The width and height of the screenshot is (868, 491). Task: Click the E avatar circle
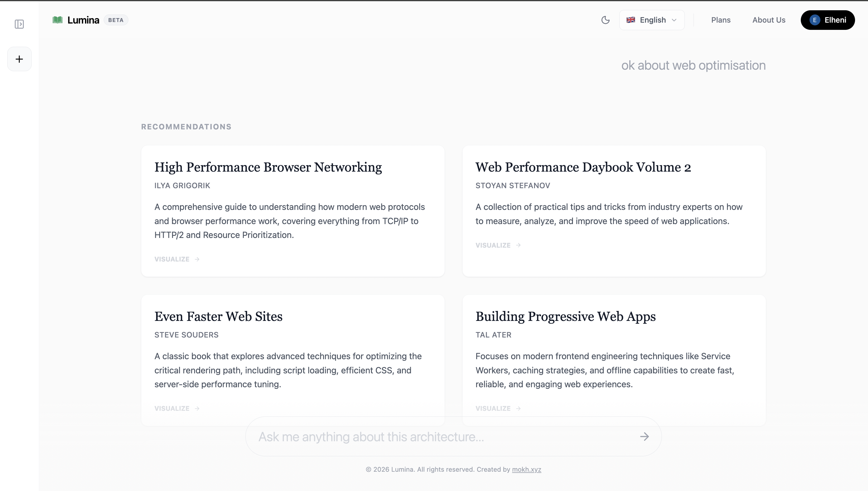pos(814,20)
